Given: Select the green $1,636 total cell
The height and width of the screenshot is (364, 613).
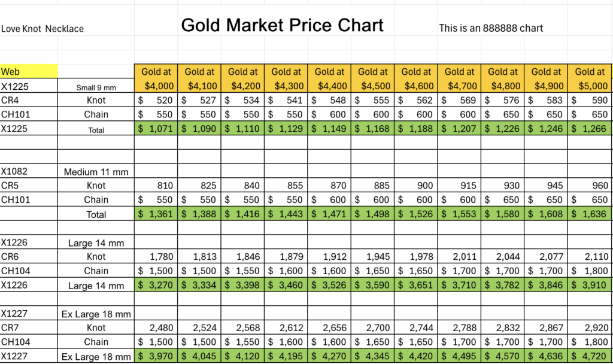Looking at the screenshot, I should click(590, 214).
